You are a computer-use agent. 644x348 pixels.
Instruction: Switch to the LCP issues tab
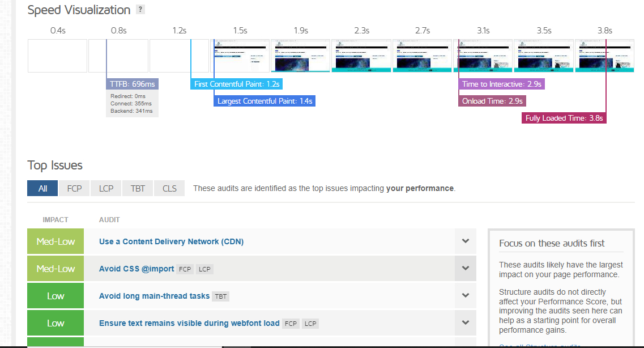106,188
